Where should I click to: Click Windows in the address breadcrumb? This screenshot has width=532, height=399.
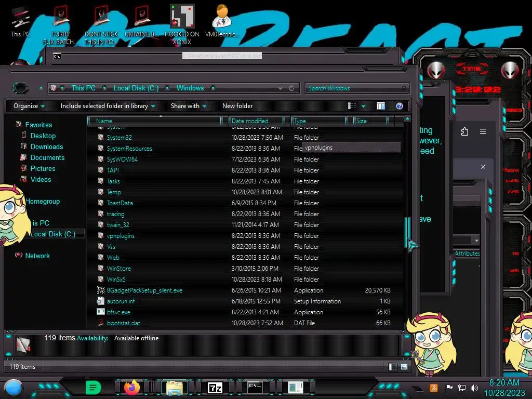[x=190, y=88]
